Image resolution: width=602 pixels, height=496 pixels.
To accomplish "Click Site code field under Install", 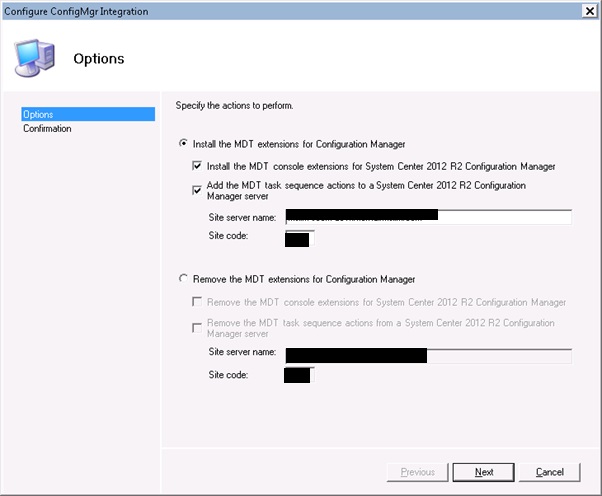I will coord(299,238).
